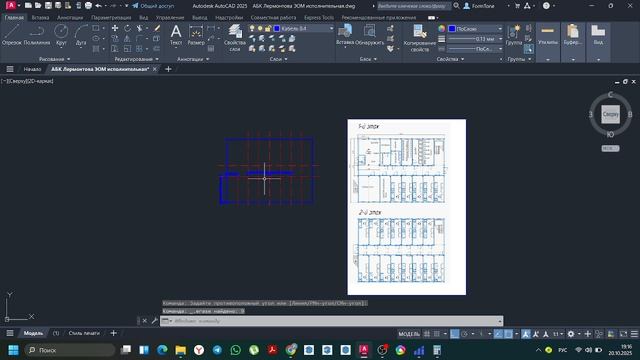Click the Mirror tool icon
This screenshot has height=360, width=640.
click(x=127, y=38)
